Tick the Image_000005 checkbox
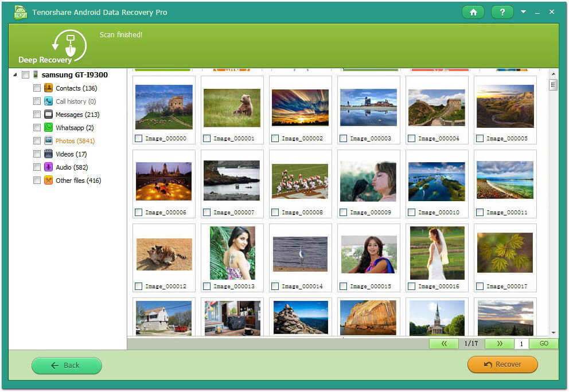Screen dimensions: 569x392 (480, 139)
